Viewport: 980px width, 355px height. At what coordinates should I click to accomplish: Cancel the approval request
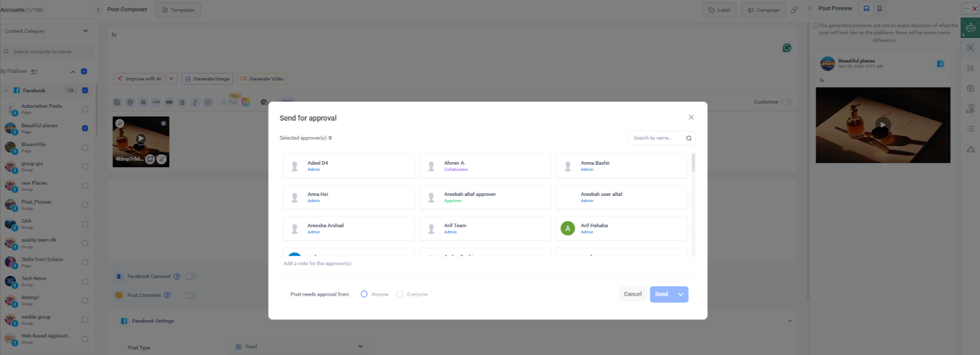click(x=633, y=294)
